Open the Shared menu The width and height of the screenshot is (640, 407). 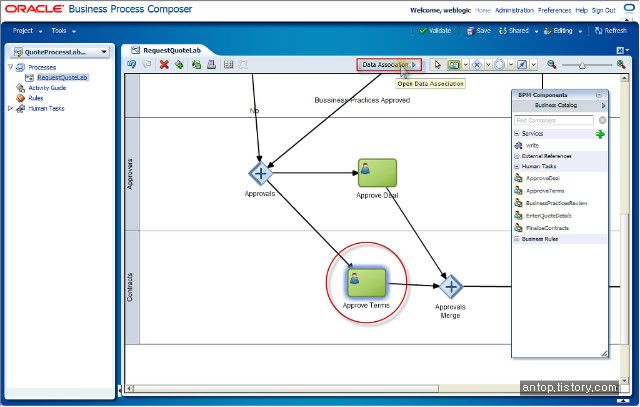[518, 31]
